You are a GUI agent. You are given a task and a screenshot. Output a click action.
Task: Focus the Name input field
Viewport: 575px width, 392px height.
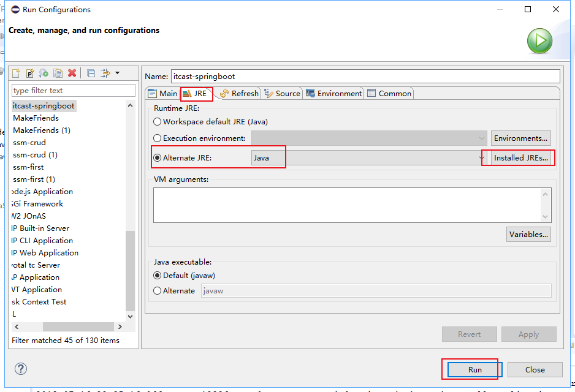tap(365, 76)
